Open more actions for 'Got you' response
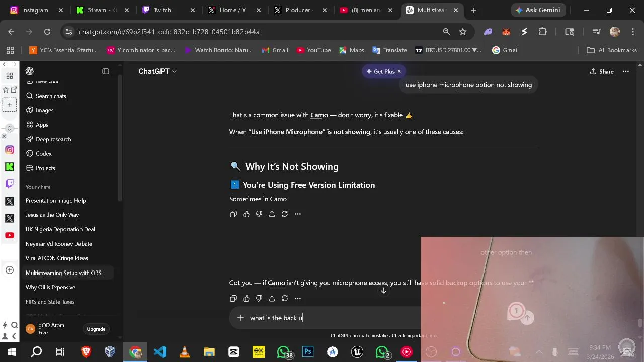 (298, 298)
